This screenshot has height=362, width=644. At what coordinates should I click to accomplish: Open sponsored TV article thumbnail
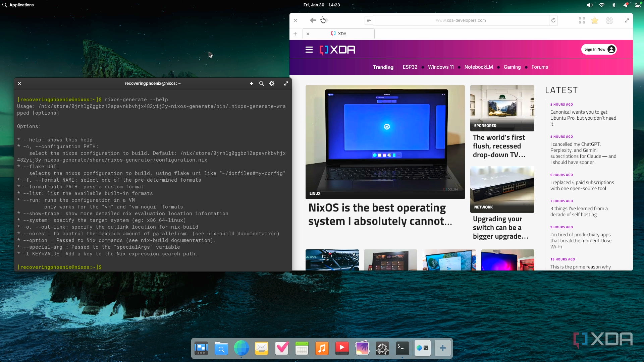coord(502,108)
